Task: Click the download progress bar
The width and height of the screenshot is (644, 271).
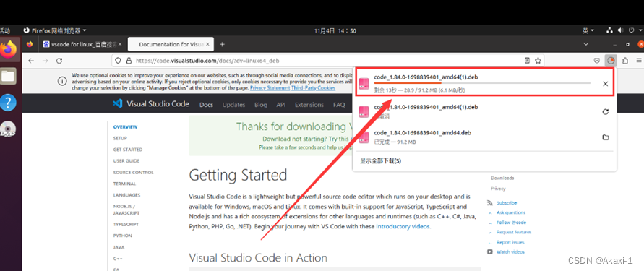Action: (x=482, y=83)
